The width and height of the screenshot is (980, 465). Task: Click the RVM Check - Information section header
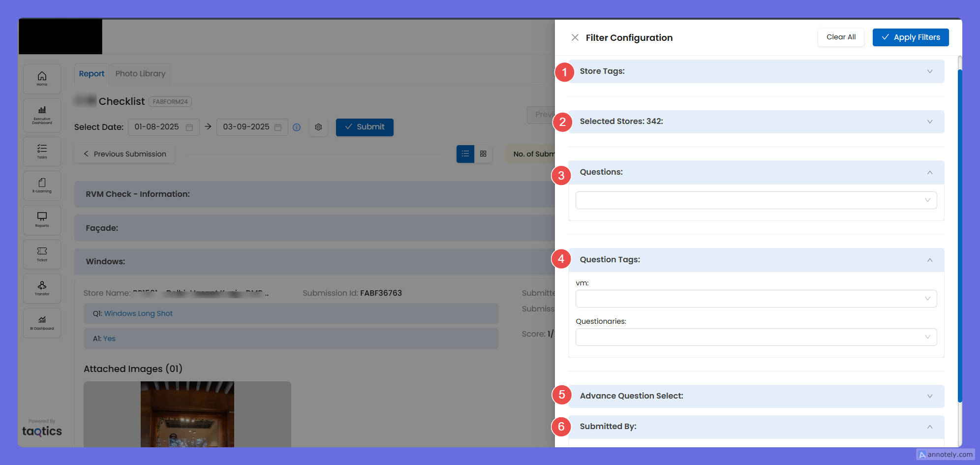click(315, 194)
